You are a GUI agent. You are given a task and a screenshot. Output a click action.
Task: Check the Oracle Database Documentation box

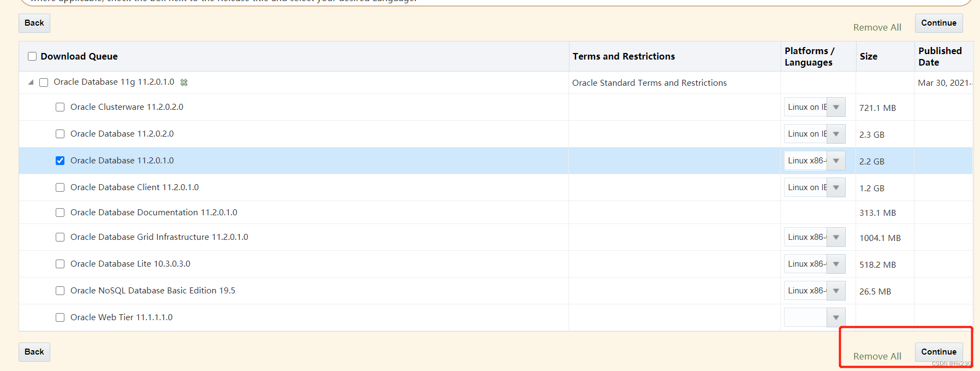click(60, 213)
